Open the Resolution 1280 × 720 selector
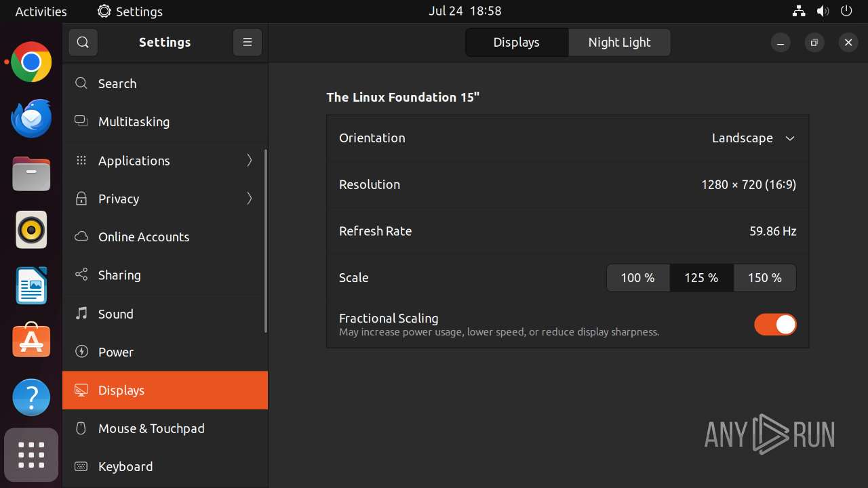 pyautogui.click(x=568, y=184)
